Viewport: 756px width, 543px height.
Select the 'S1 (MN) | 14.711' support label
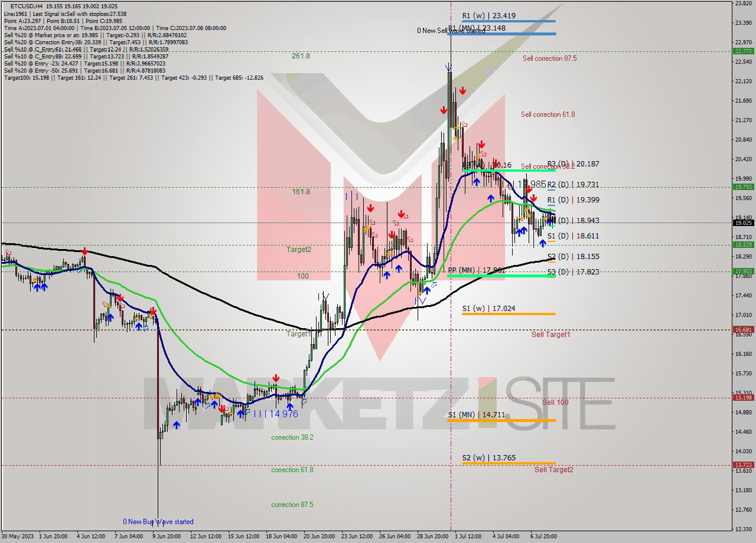click(x=476, y=414)
